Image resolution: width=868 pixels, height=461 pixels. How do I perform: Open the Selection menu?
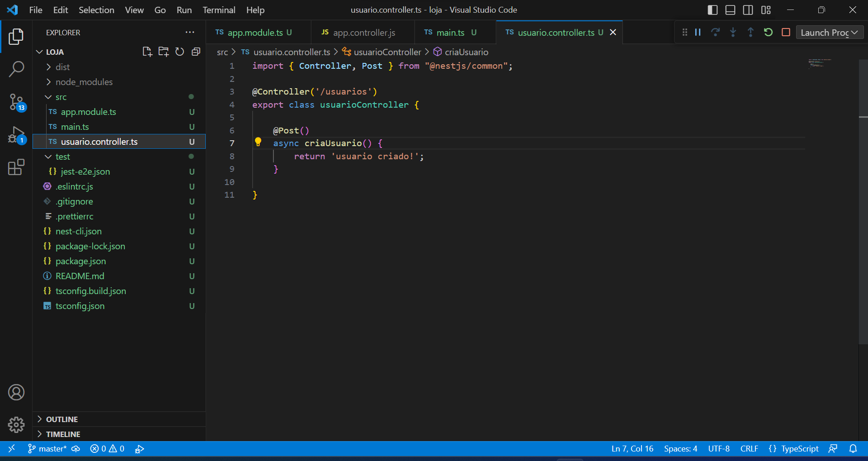coord(96,10)
